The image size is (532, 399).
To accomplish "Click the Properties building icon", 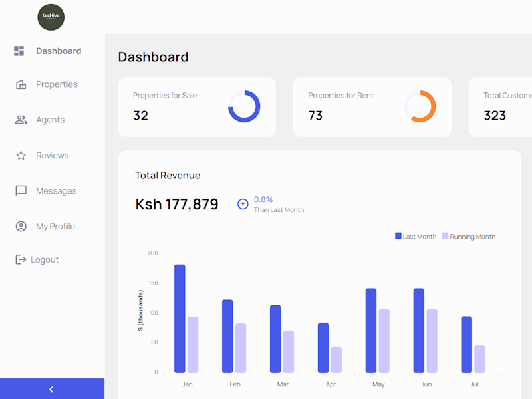I will [x=21, y=84].
